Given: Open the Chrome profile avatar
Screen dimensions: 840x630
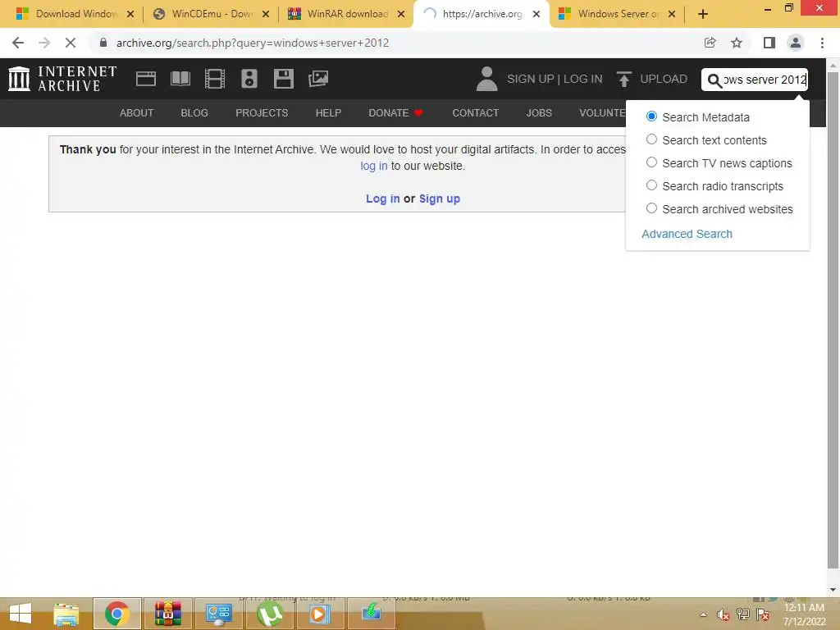Looking at the screenshot, I should pyautogui.click(x=796, y=43).
